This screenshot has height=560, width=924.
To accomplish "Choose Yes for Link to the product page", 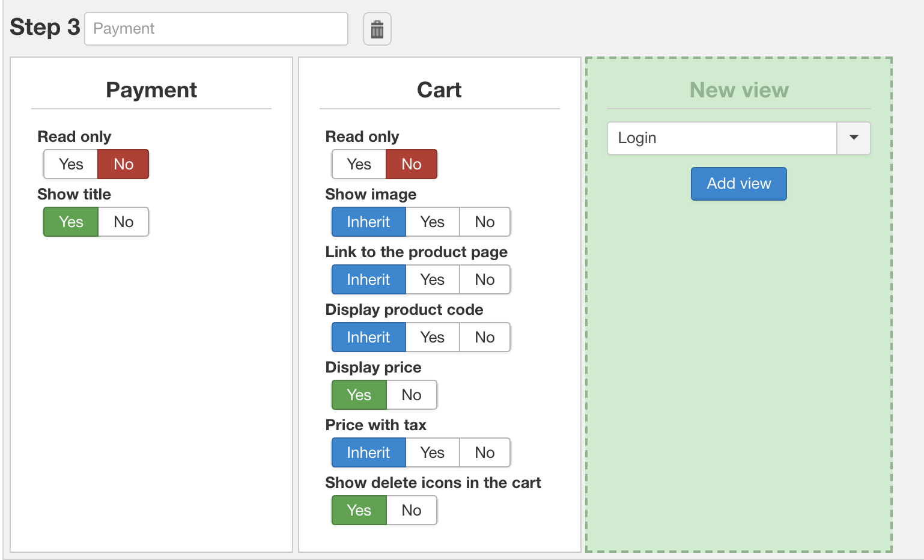I will [x=432, y=279].
